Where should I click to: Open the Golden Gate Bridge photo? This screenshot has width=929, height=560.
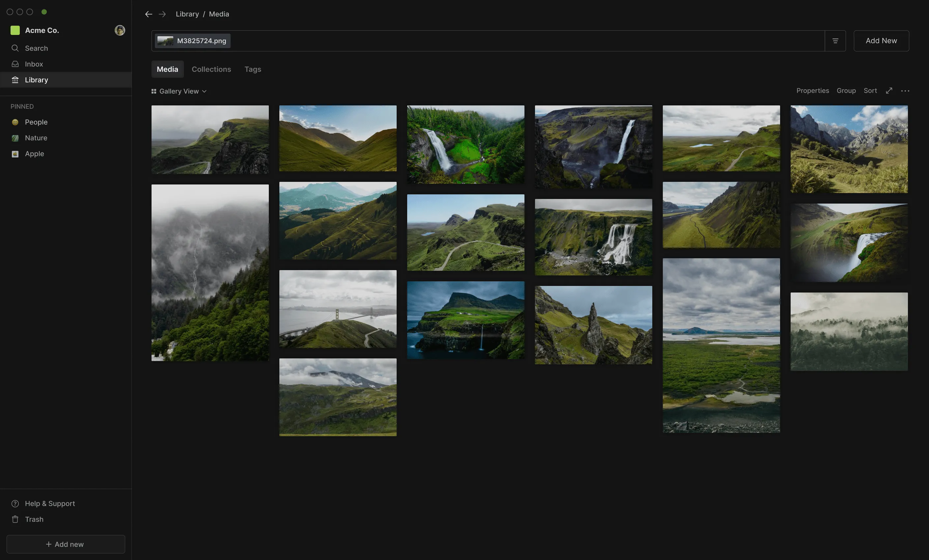pyautogui.click(x=338, y=309)
